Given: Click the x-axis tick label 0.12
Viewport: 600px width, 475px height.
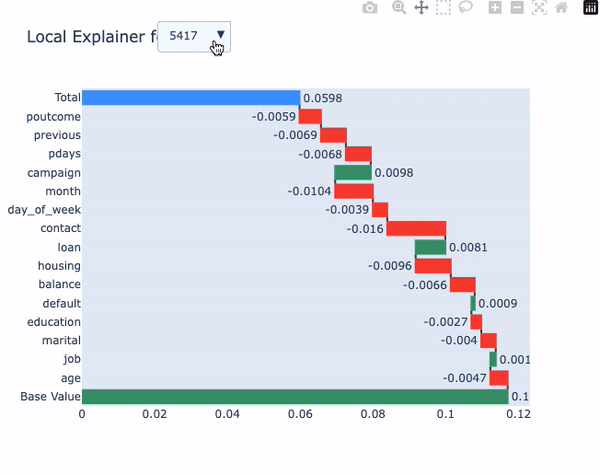Looking at the screenshot, I should (518, 414).
